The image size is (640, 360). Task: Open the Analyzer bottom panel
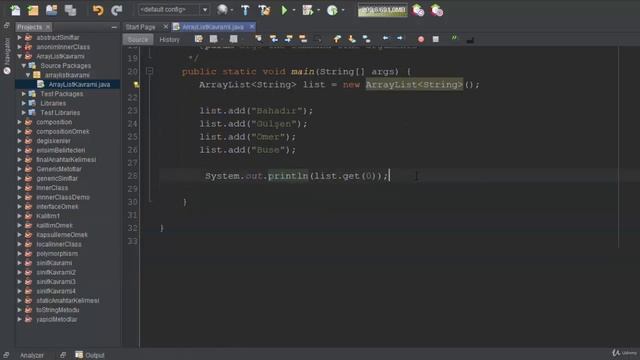point(31,355)
